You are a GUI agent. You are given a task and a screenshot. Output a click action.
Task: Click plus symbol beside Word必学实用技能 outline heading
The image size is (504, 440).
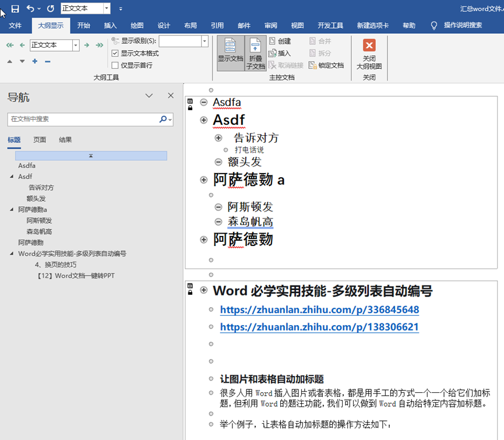click(203, 290)
